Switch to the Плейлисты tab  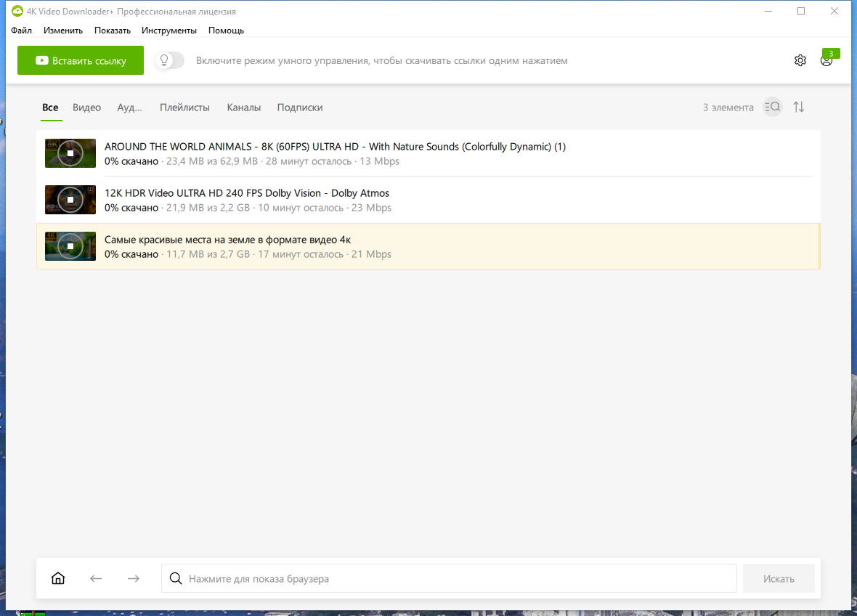click(184, 108)
